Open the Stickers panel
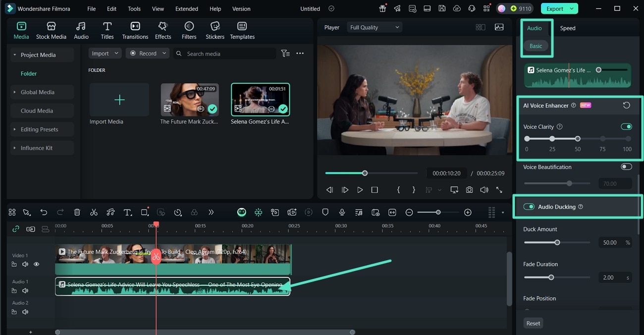The width and height of the screenshot is (644, 335). click(215, 30)
